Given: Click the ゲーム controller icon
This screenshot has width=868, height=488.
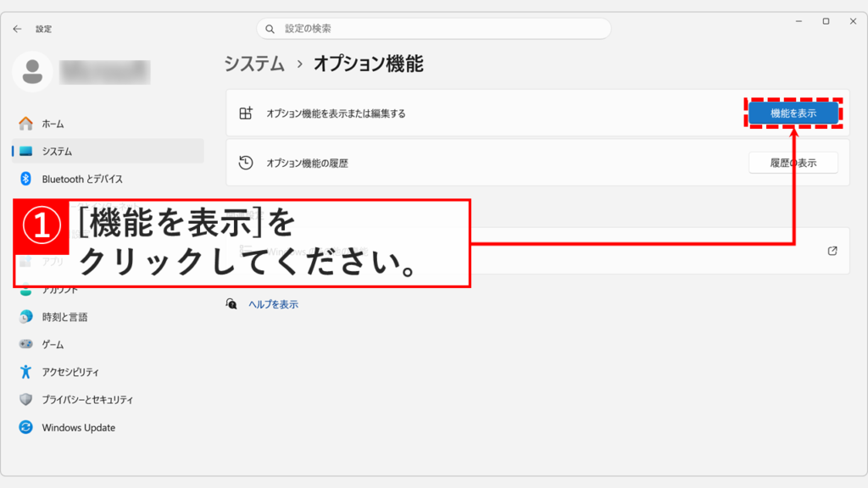Looking at the screenshot, I should click(x=25, y=344).
